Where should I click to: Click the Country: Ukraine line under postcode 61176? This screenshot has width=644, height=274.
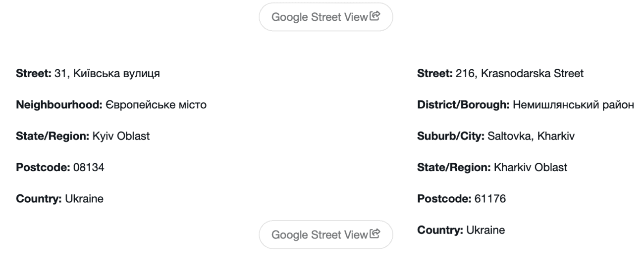[461, 230]
